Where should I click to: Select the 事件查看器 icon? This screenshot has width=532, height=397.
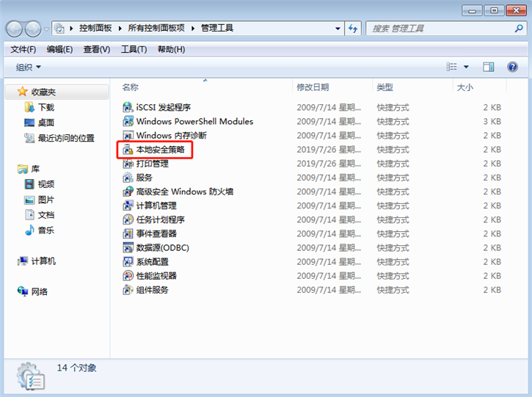point(128,233)
